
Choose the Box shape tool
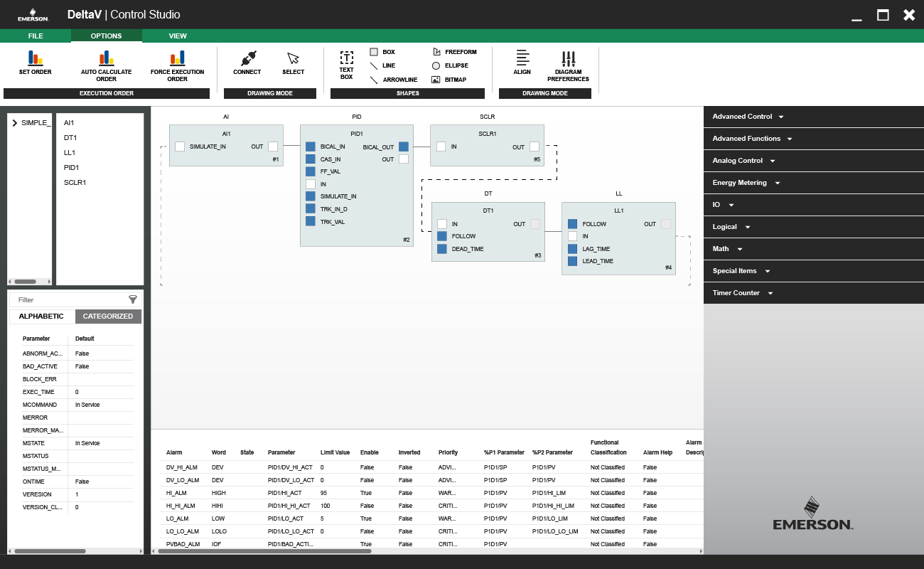pos(382,52)
